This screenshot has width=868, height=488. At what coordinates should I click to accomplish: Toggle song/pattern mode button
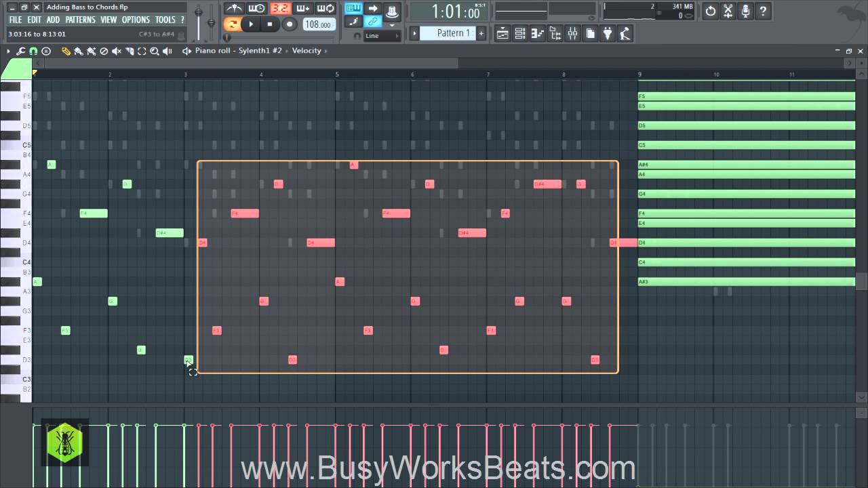tap(232, 24)
